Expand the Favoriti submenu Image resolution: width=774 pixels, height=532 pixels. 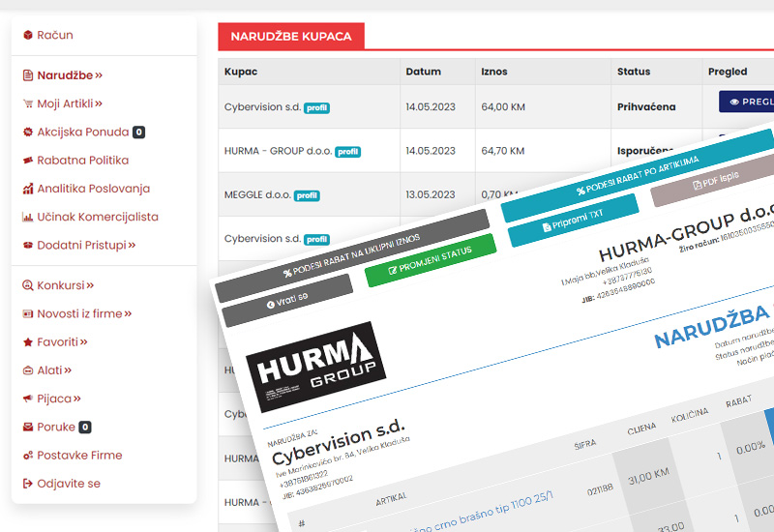click(62, 342)
